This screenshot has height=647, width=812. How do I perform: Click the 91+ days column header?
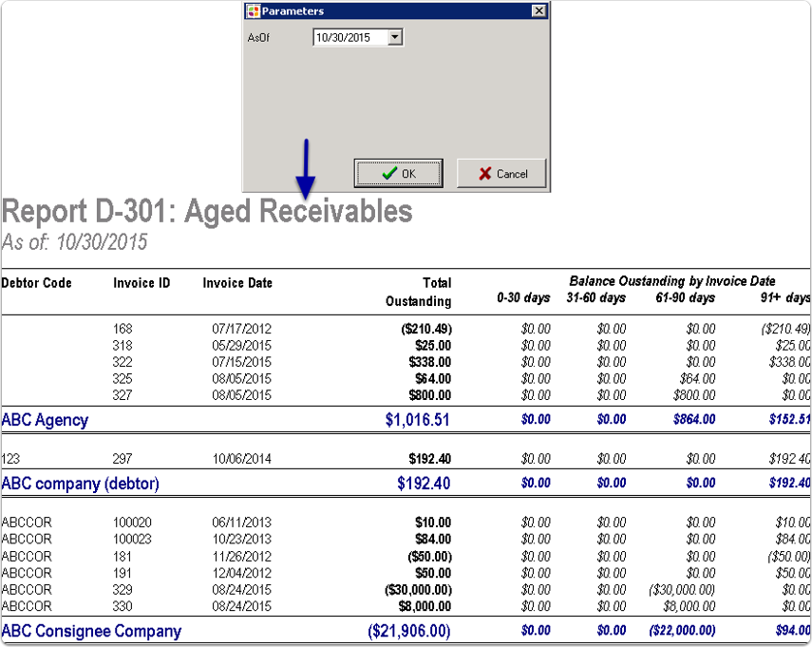point(785,298)
